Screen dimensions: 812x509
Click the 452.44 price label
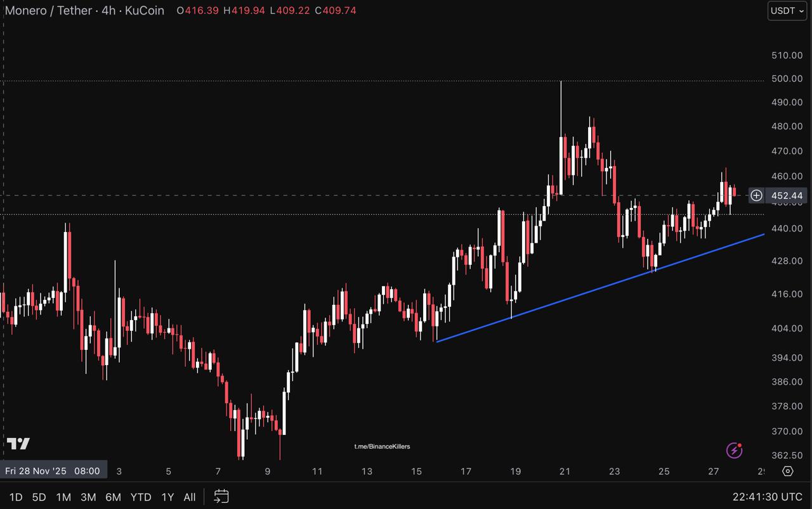click(x=787, y=196)
